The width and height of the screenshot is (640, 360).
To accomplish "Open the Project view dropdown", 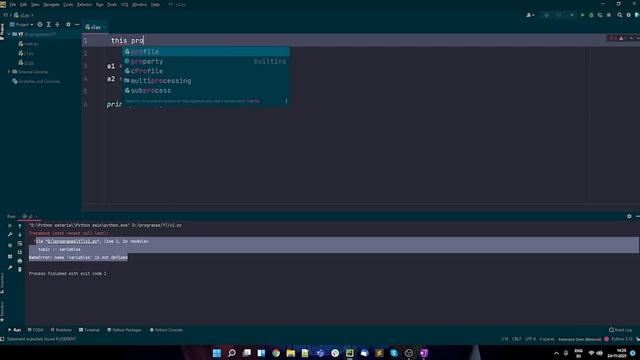I will click(22, 24).
